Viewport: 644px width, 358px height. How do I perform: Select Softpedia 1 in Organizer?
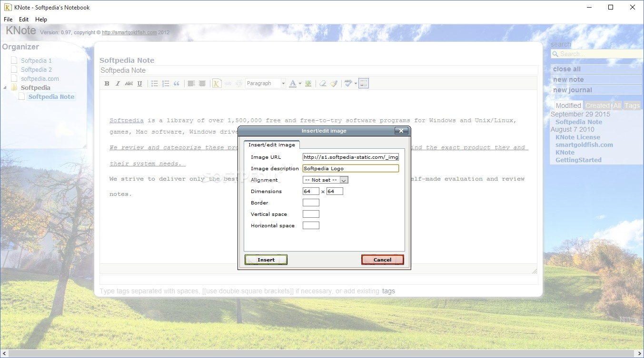pyautogui.click(x=36, y=61)
